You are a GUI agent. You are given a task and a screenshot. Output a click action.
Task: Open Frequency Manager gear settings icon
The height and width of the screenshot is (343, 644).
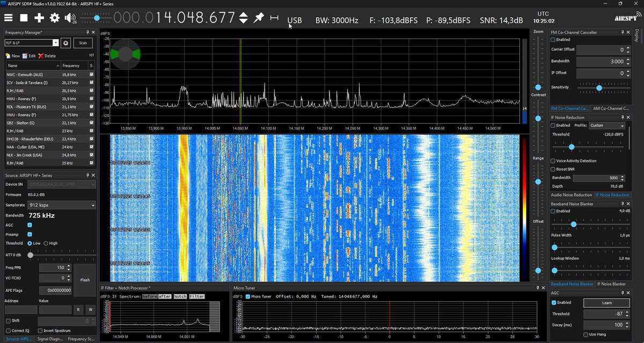pos(66,43)
